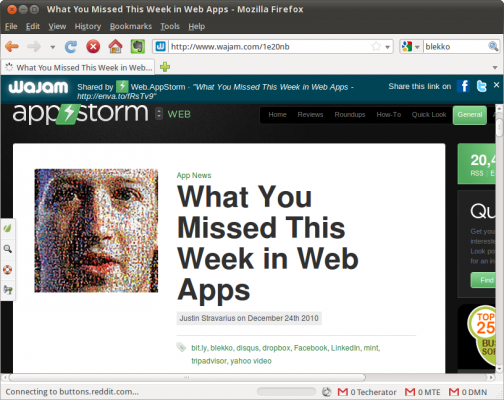Click the appstorm logo
The height and width of the screenshot is (400, 504).
coord(80,113)
